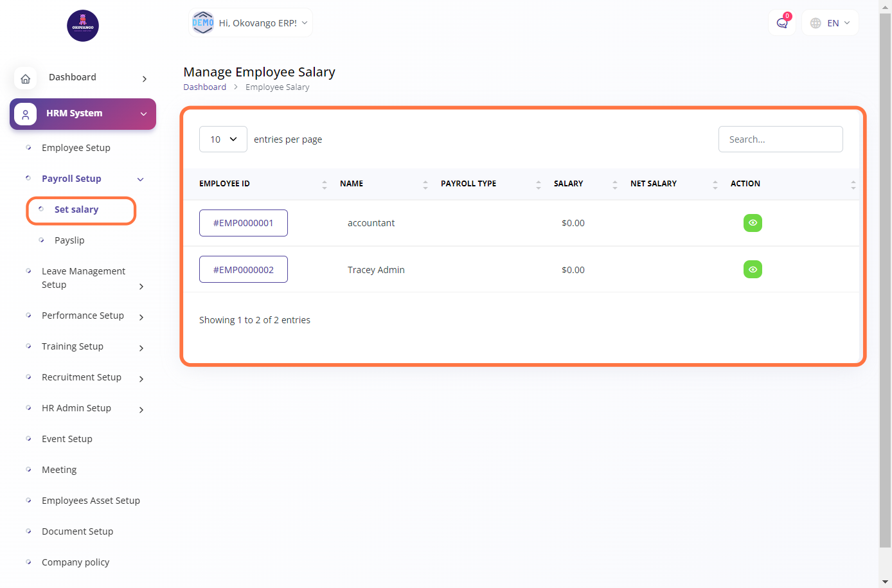Open the entries per page dropdown
Image resolution: width=892 pixels, height=588 pixels.
pos(223,139)
